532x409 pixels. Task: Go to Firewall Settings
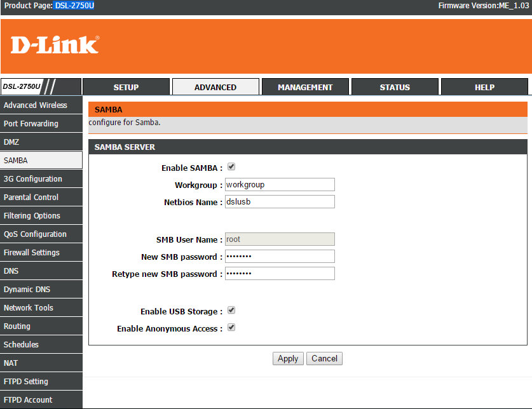pyautogui.click(x=41, y=252)
